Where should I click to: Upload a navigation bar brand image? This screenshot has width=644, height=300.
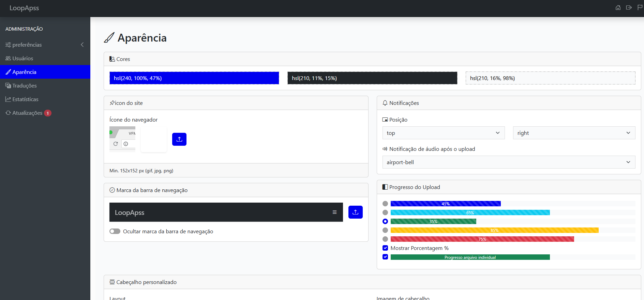click(356, 212)
